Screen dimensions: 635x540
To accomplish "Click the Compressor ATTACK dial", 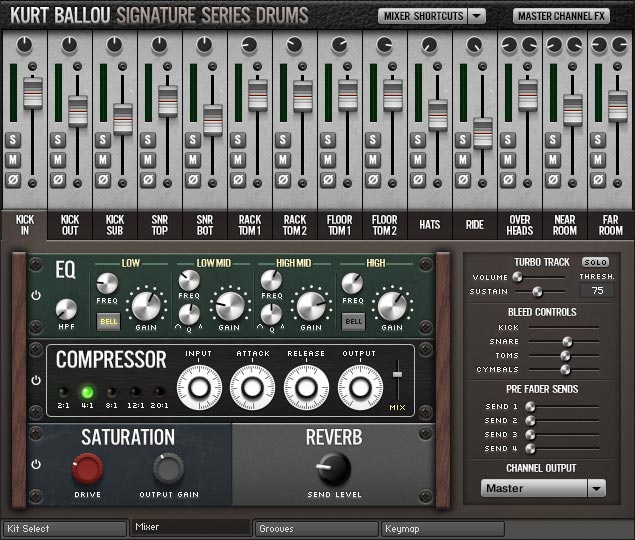I will 252,388.
